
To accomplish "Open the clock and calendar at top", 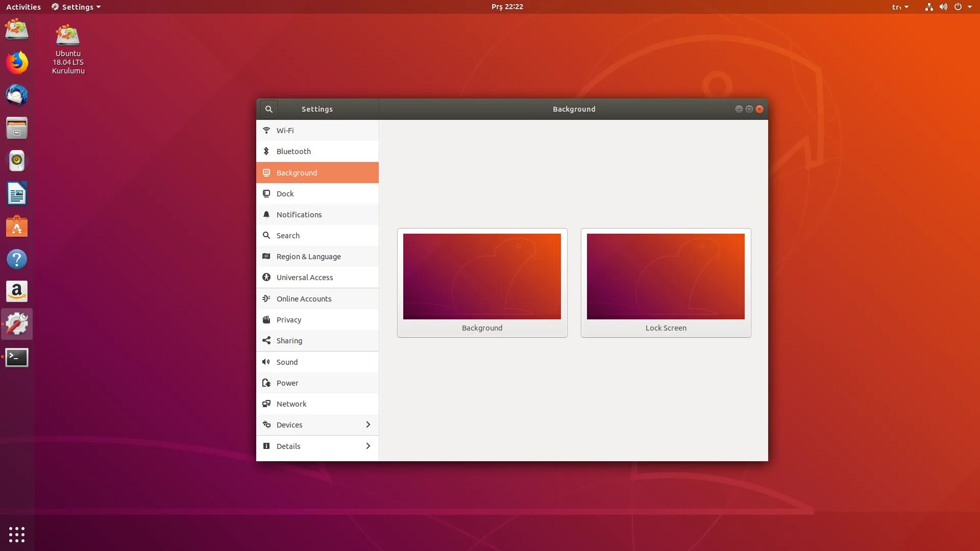I will pos(507,7).
